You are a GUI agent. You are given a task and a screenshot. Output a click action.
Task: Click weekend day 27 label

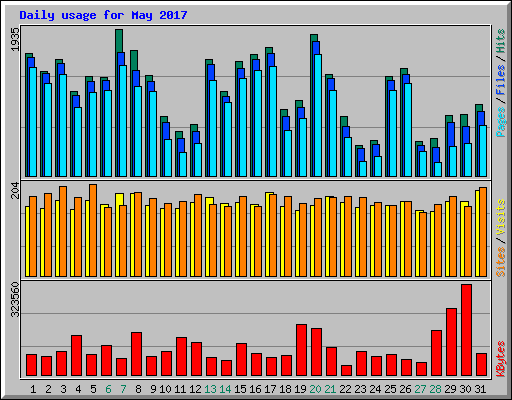[420, 389]
